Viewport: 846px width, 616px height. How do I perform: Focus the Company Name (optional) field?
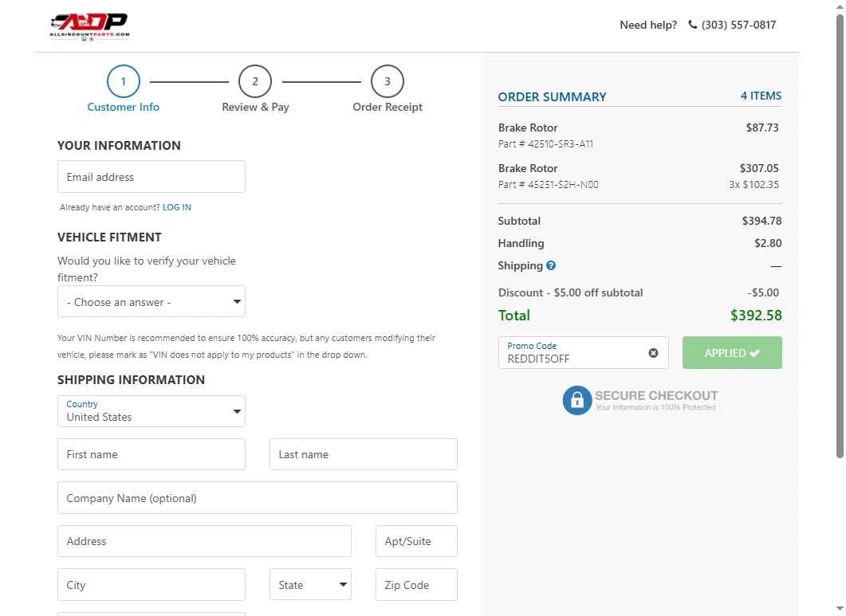(258, 498)
